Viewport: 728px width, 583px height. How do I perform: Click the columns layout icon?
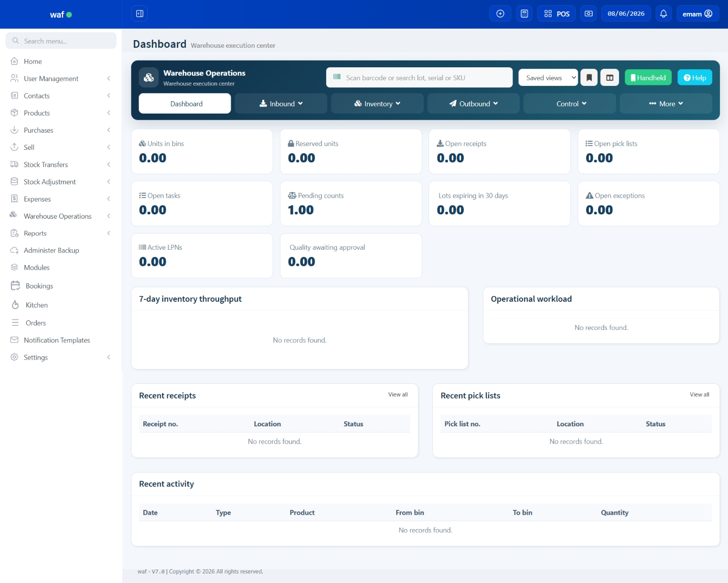click(x=610, y=78)
